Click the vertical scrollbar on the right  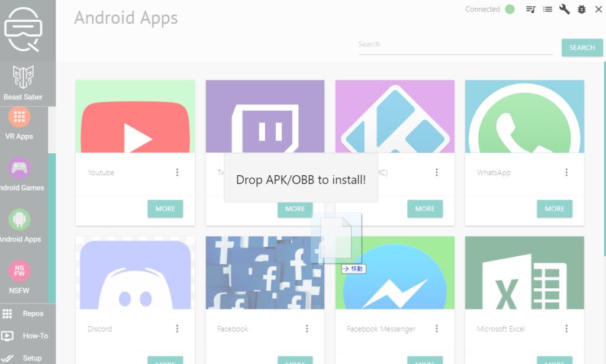604,159
